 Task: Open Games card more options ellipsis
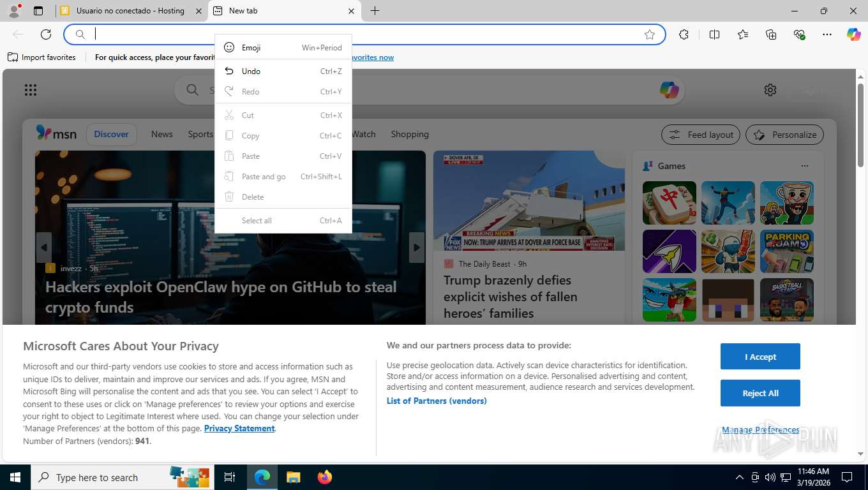[804, 166]
